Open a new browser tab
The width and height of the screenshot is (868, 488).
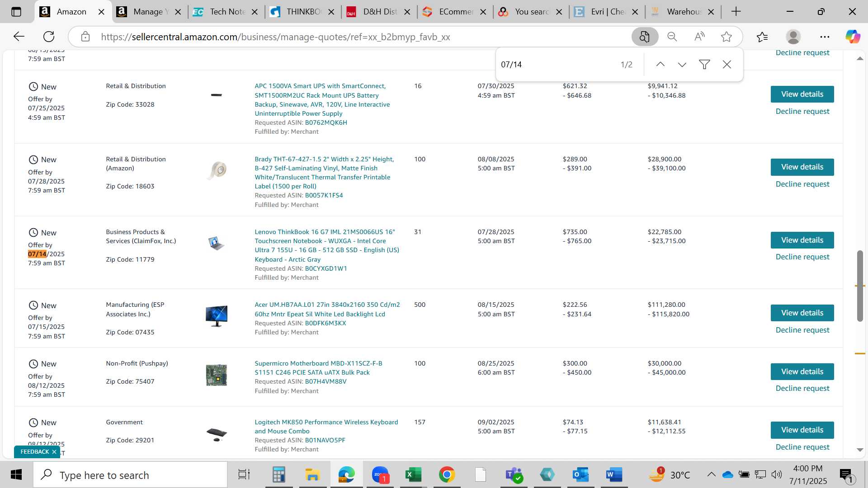[x=736, y=12]
